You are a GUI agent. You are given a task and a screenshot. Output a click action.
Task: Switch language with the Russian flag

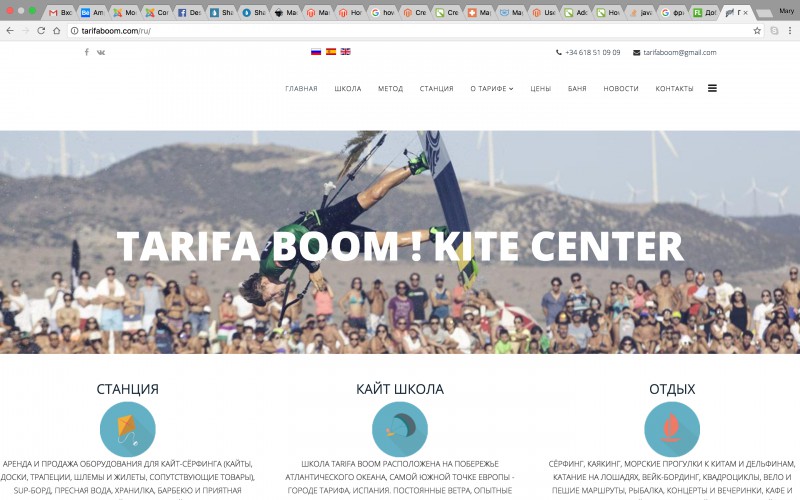(x=316, y=52)
